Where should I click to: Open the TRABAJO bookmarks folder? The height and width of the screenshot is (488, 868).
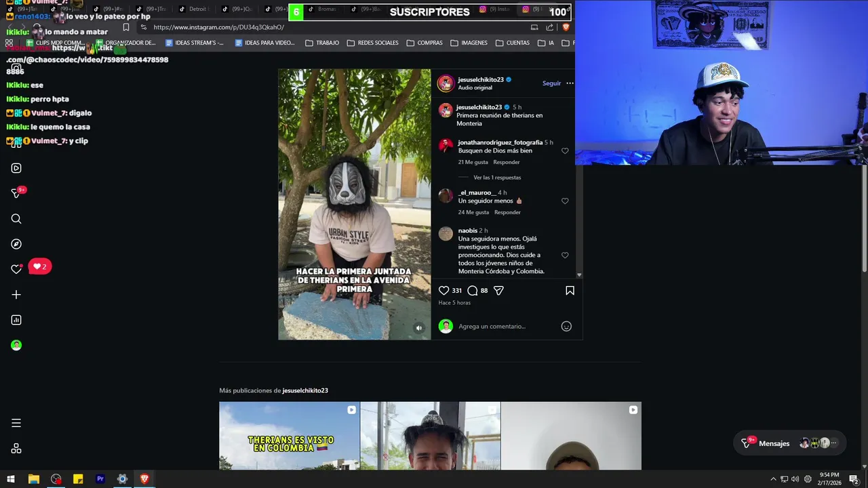coord(322,43)
